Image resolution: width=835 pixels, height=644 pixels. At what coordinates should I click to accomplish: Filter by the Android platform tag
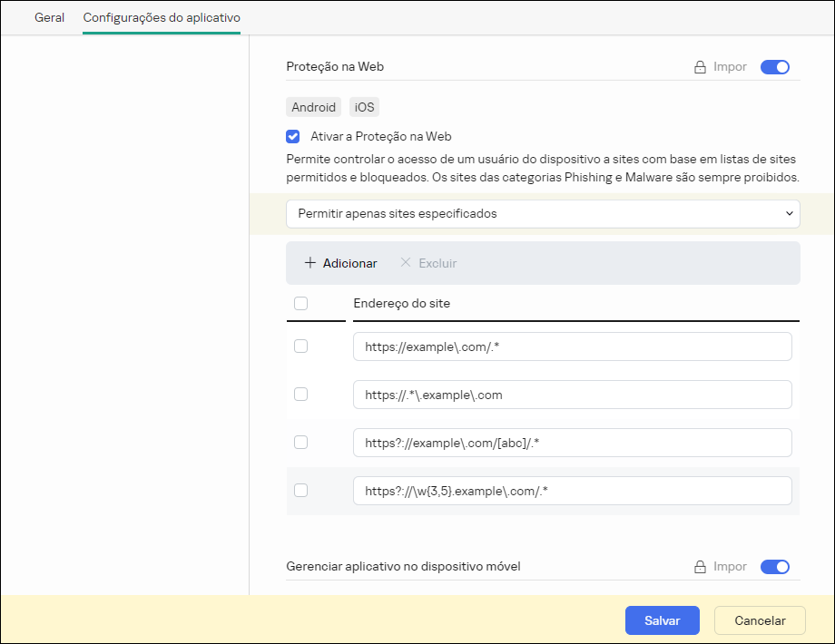click(313, 107)
